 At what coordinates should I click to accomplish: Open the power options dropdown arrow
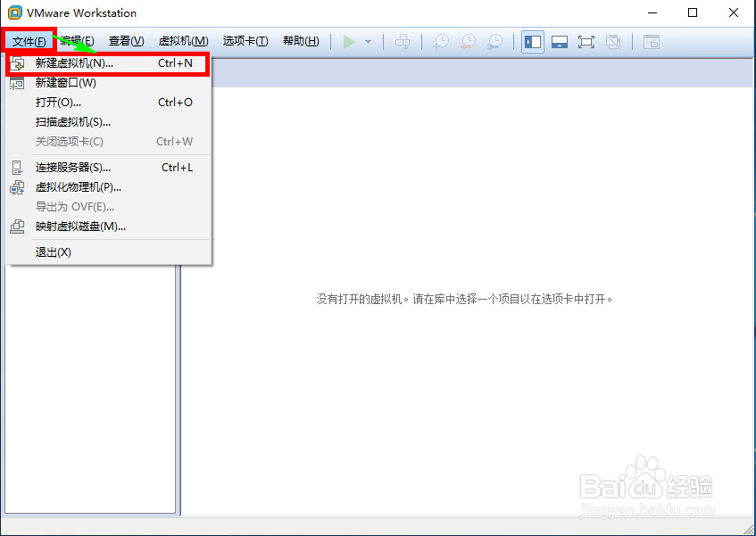[367, 41]
